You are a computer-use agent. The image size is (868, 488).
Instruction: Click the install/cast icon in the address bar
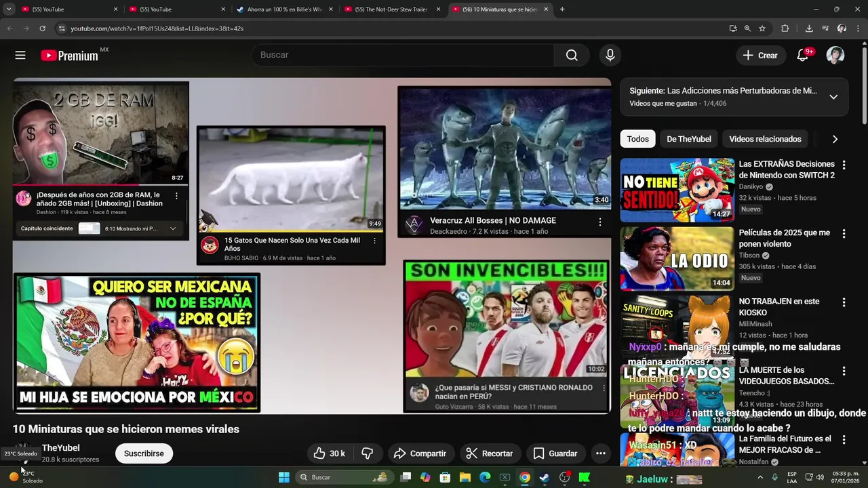tap(733, 28)
